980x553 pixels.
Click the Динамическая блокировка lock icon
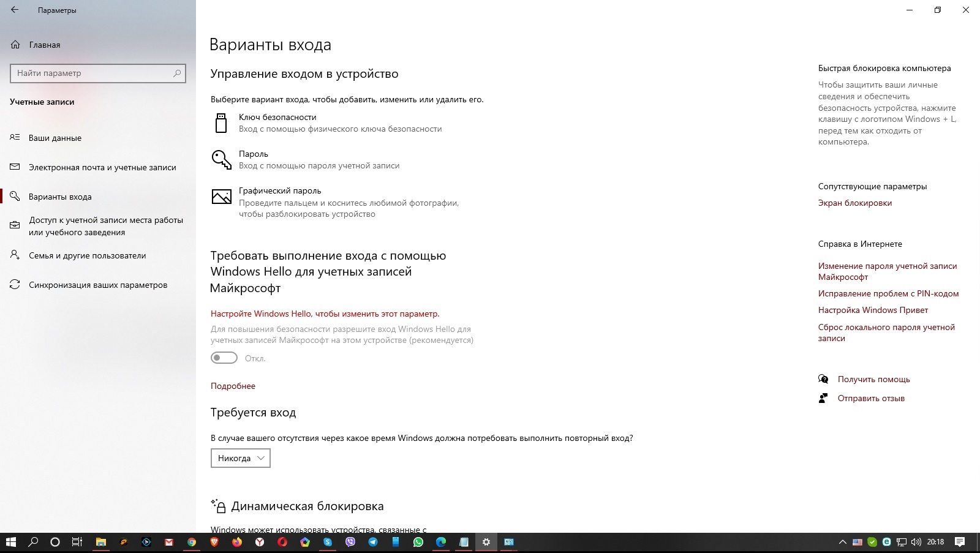[x=219, y=506]
